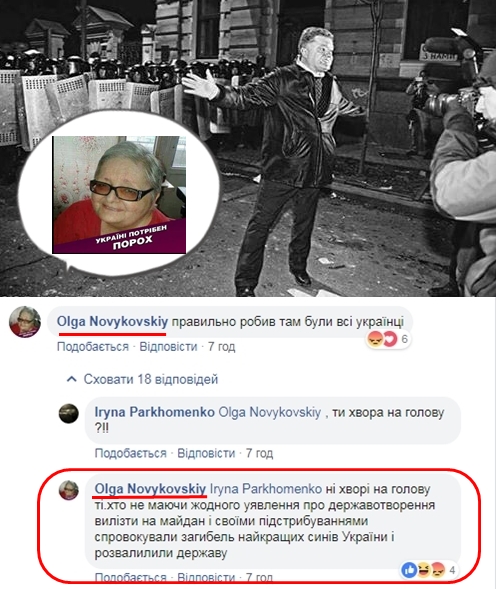Like Iryna Parkhomenko's reply via 'Подобається'

(130, 453)
